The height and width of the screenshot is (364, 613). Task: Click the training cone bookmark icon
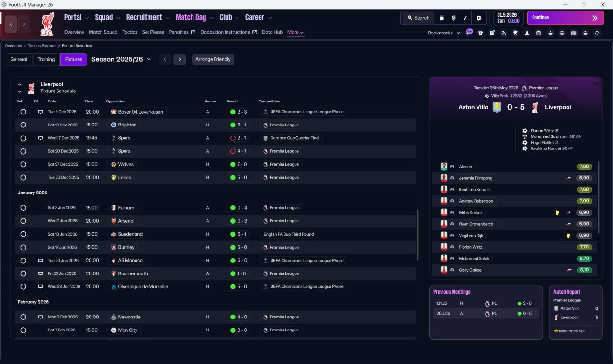(x=527, y=33)
